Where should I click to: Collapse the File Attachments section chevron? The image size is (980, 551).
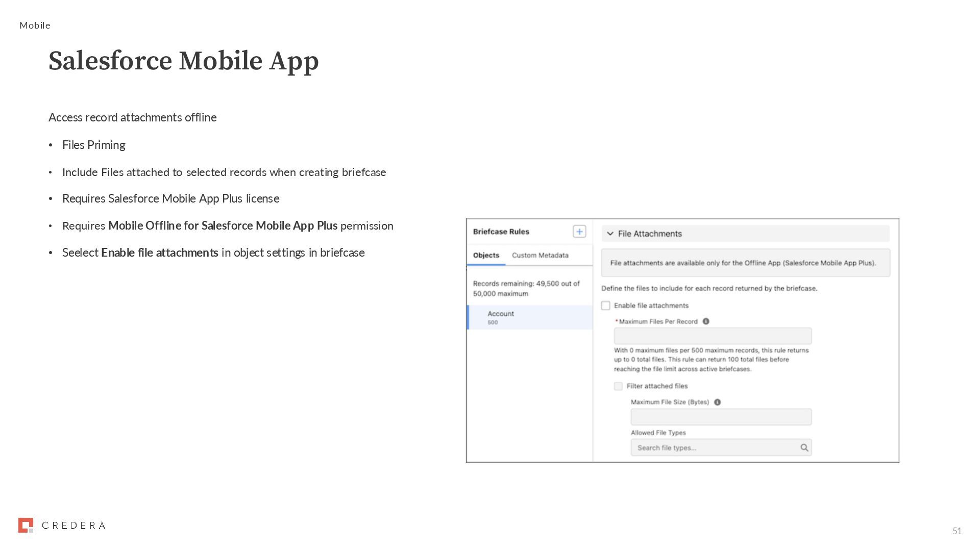pos(610,234)
